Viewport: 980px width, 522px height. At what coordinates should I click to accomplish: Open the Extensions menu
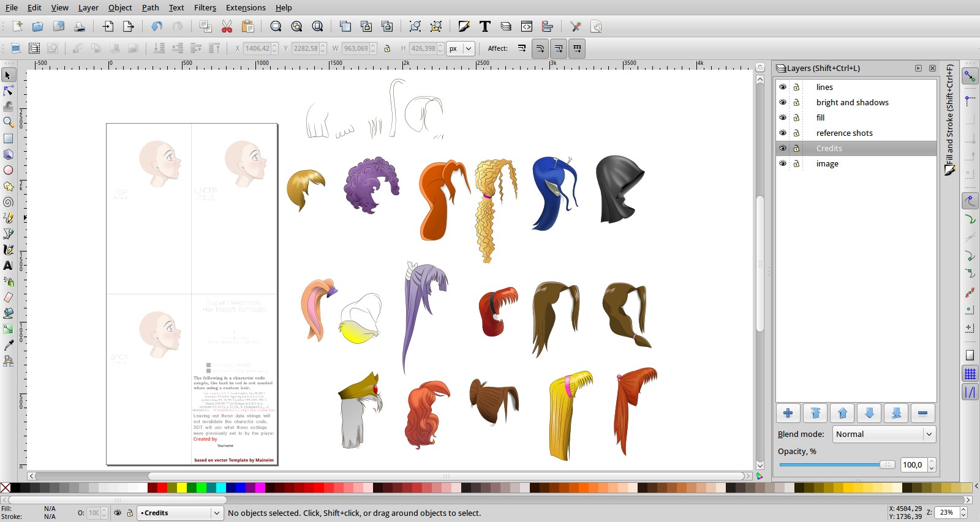[245, 7]
